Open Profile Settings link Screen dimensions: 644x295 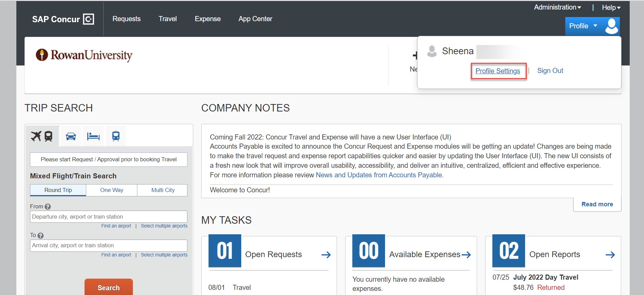[x=498, y=71]
